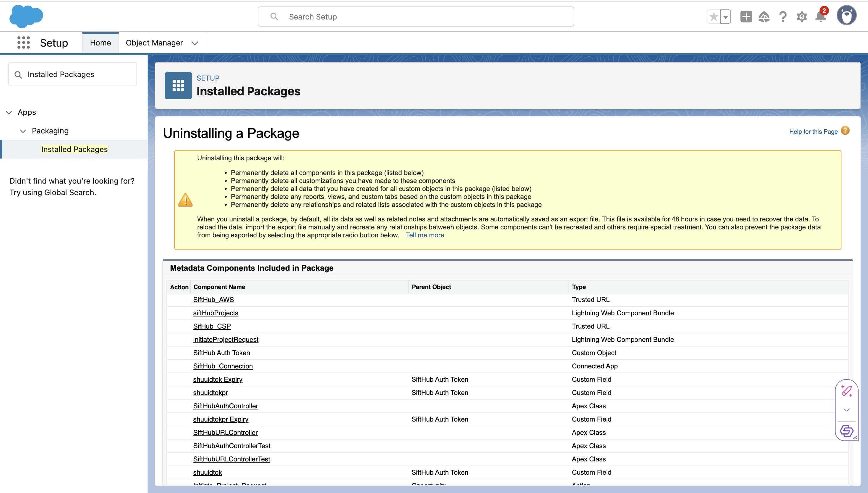Open the favorites list dropdown arrow

[x=725, y=17]
